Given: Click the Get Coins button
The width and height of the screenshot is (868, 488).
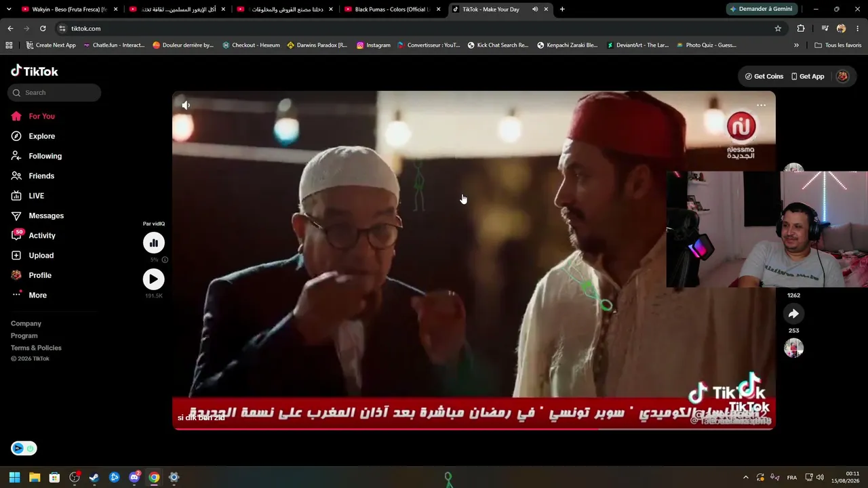Looking at the screenshot, I should tap(764, 77).
